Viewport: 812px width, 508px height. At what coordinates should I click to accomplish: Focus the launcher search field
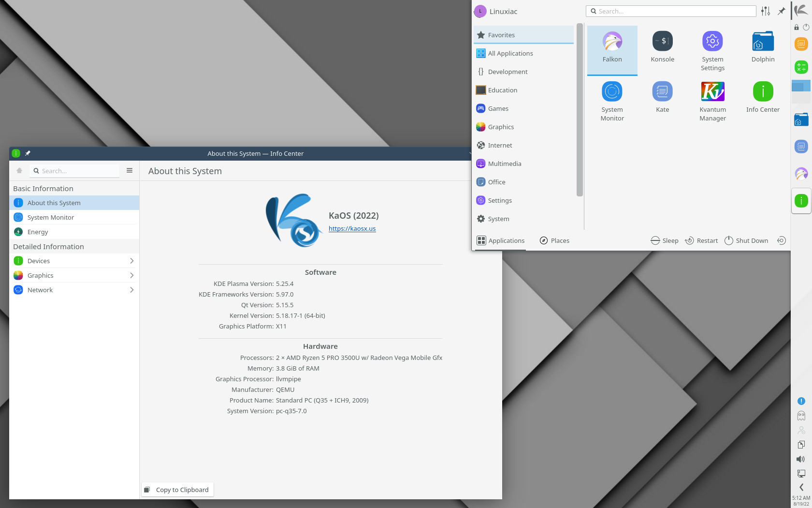pyautogui.click(x=671, y=11)
